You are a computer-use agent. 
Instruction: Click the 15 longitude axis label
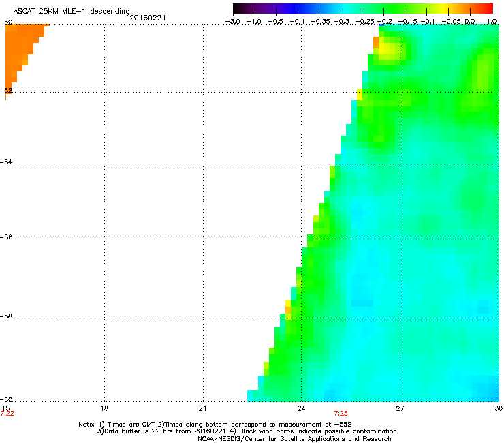[x=5, y=408]
